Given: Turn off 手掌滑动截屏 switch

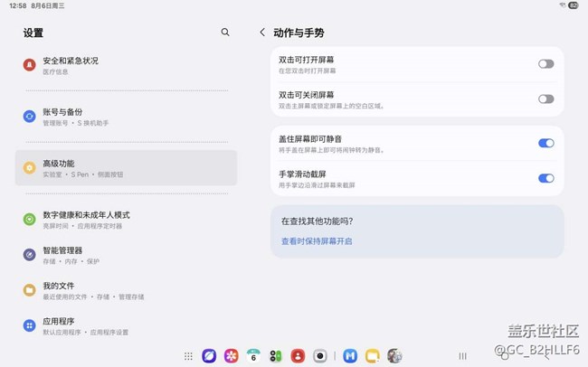Looking at the screenshot, I should click(545, 178).
